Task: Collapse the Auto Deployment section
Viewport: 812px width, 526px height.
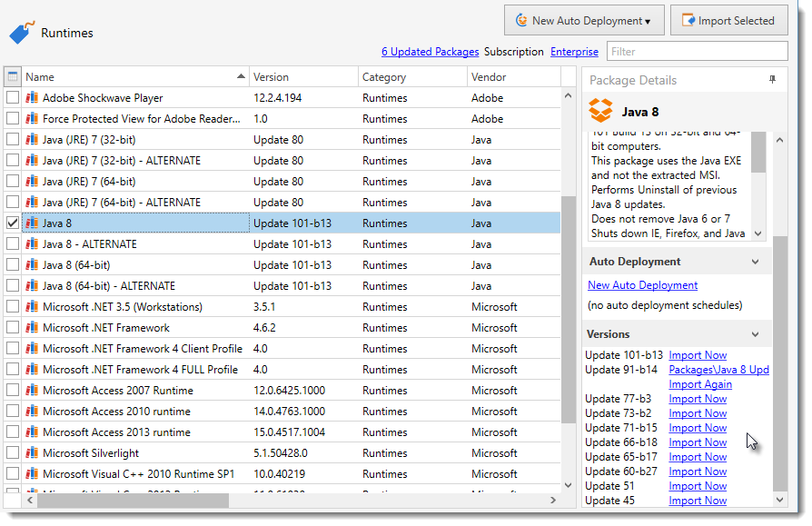Action: coord(755,263)
